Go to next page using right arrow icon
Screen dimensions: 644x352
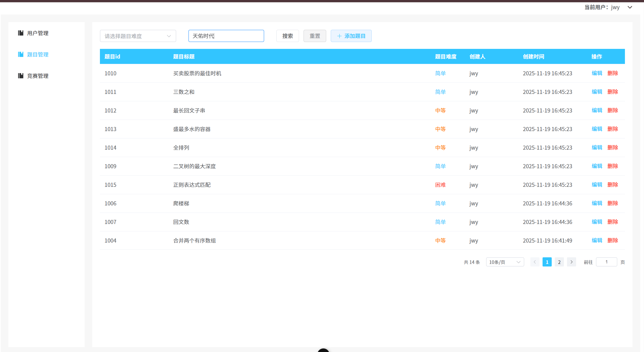[571, 262]
